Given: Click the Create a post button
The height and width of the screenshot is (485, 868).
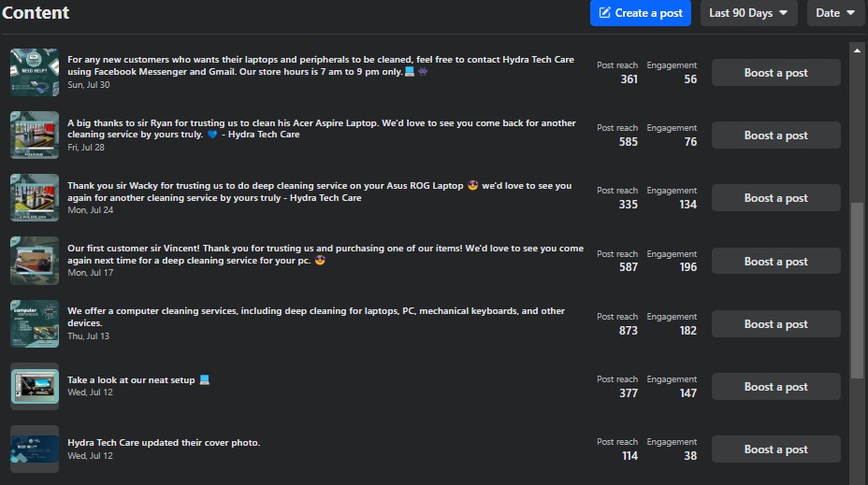Looking at the screenshot, I should pos(641,13).
